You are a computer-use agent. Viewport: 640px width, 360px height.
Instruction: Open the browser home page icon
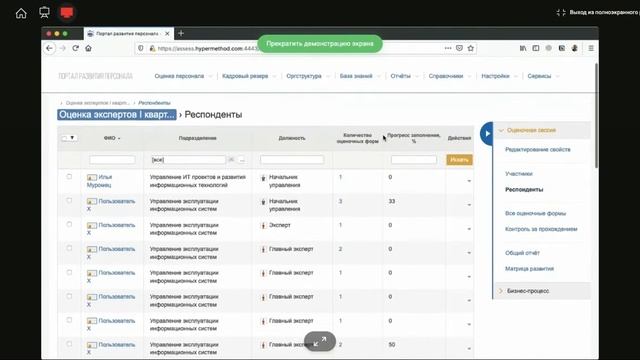(88, 48)
